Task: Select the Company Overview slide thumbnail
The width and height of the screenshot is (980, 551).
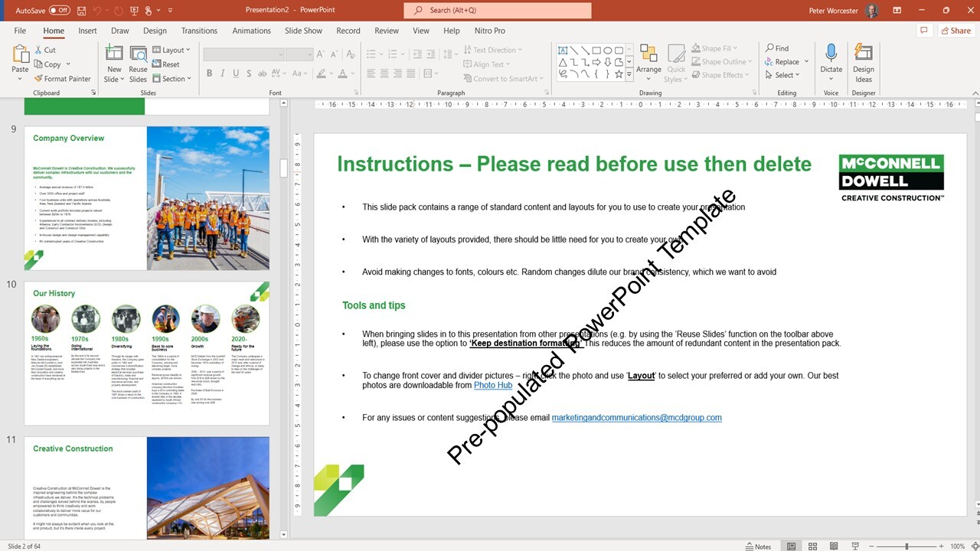Action: tap(146, 198)
